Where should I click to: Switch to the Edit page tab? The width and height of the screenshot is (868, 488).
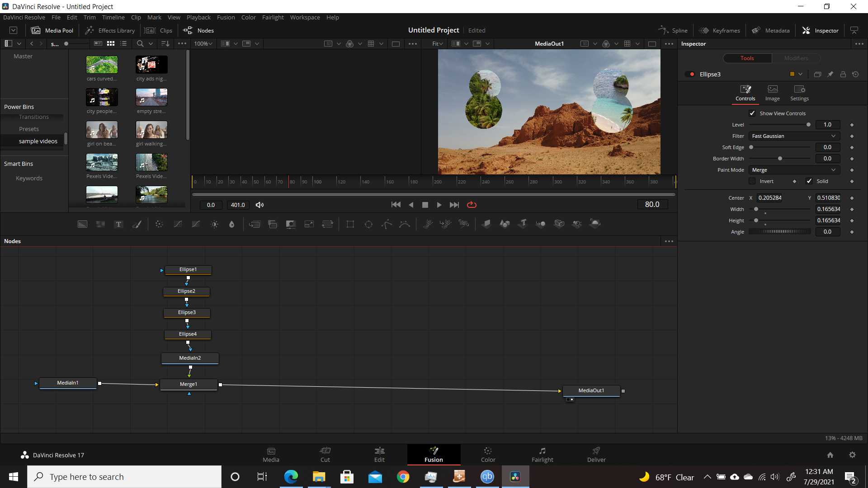[379, 455]
